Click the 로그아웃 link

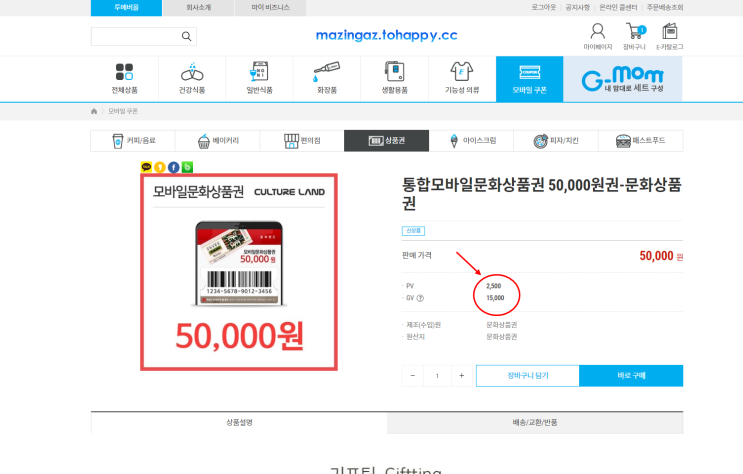point(544,8)
